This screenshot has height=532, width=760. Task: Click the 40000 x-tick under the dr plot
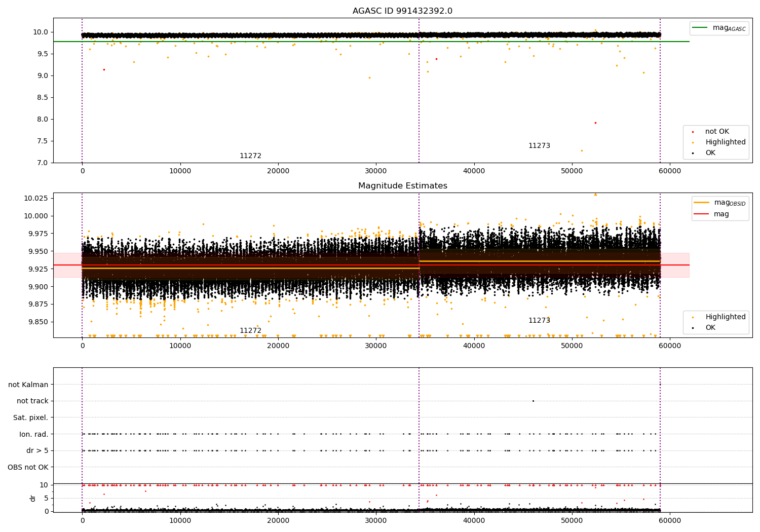(474, 520)
